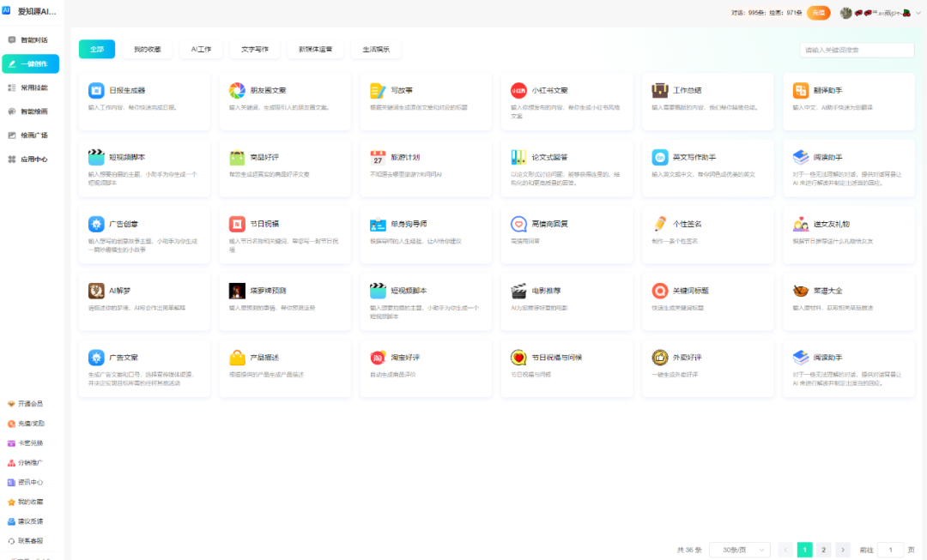Open the 送女友礼物 icon
The height and width of the screenshot is (560, 927).
click(801, 224)
